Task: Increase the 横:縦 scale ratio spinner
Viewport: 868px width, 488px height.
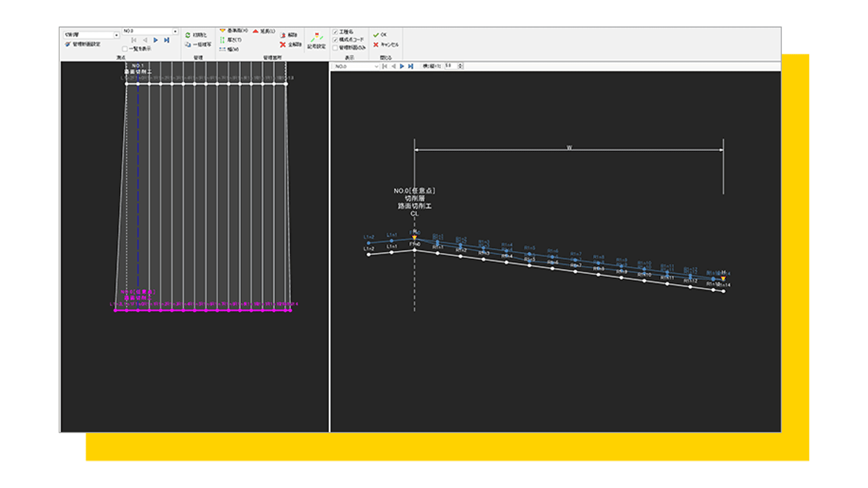Action: pos(460,64)
